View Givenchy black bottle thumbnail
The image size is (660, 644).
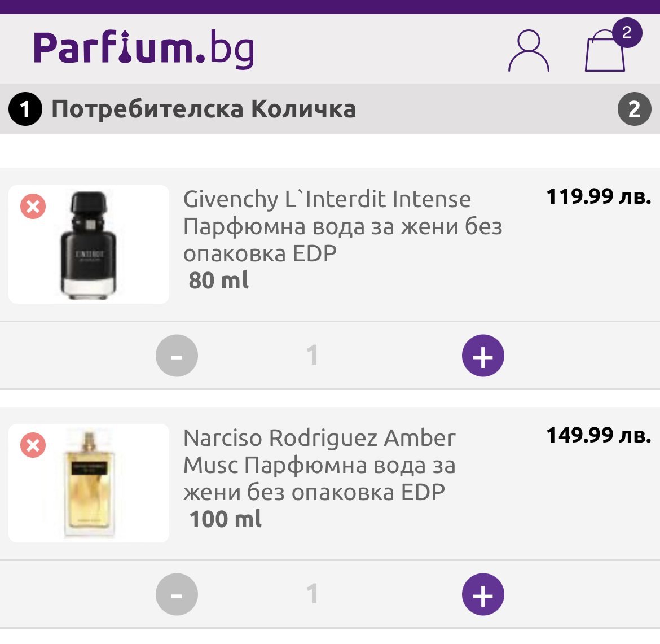[x=89, y=244]
